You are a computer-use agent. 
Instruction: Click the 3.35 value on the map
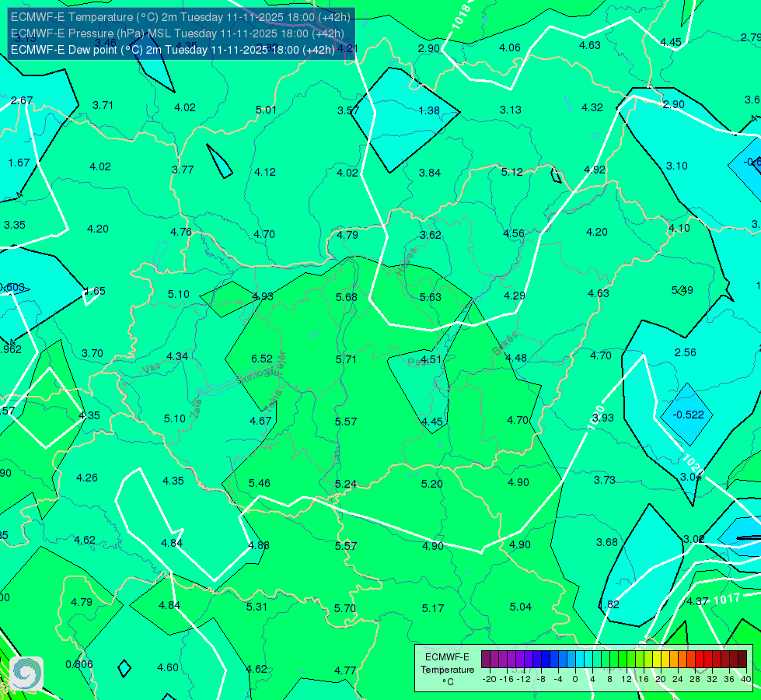(15, 225)
